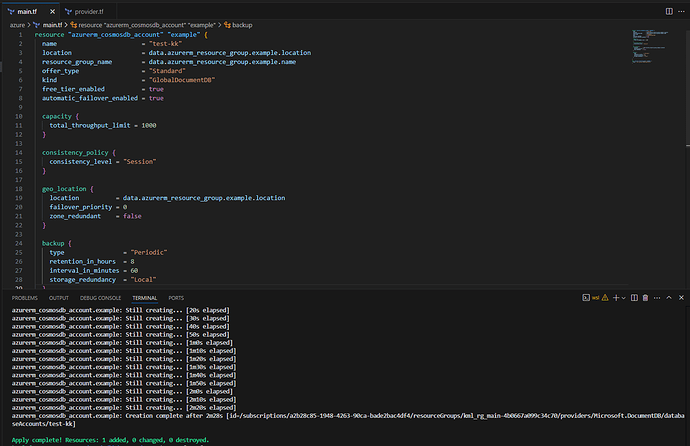Click the failover_priority attribute
The width and height of the screenshot is (690, 446).
(81, 207)
